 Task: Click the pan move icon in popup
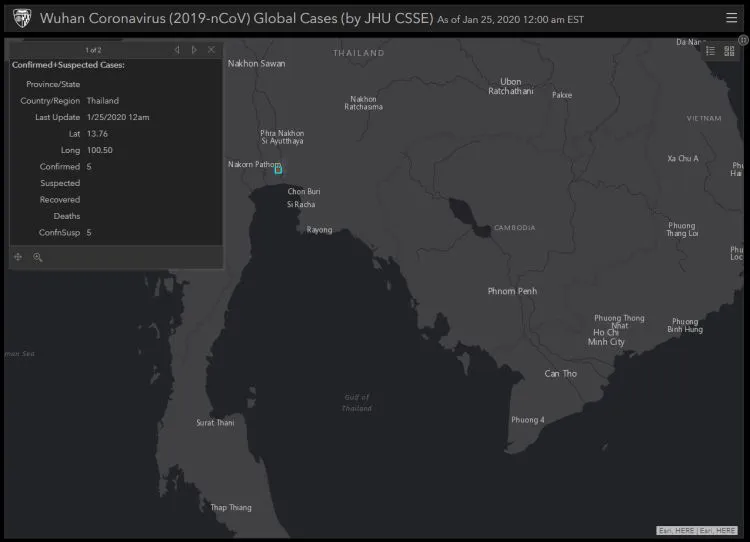tap(18, 257)
